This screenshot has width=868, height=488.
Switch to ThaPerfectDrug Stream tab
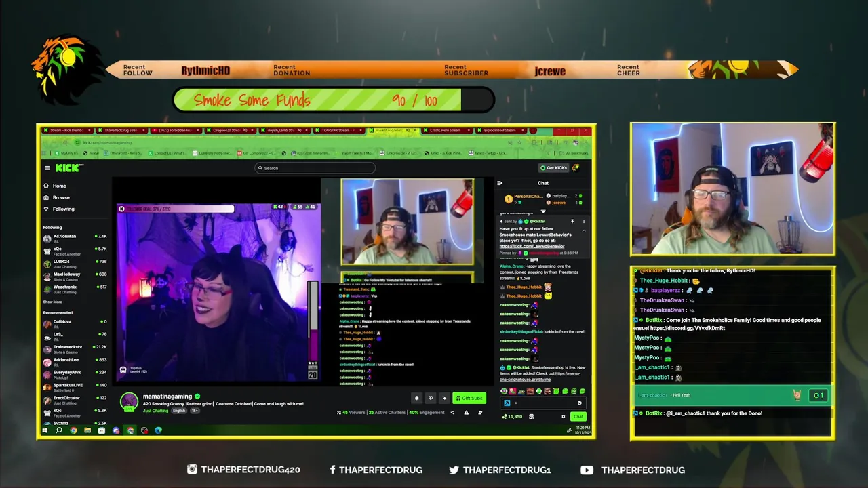point(121,130)
